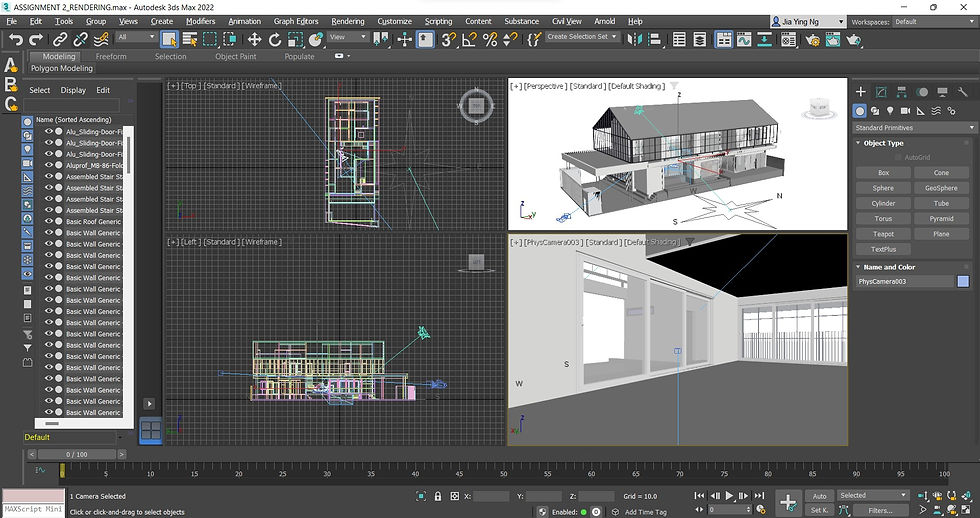Open the Utilities wrench panel icon
The height and width of the screenshot is (518, 980).
(x=962, y=92)
